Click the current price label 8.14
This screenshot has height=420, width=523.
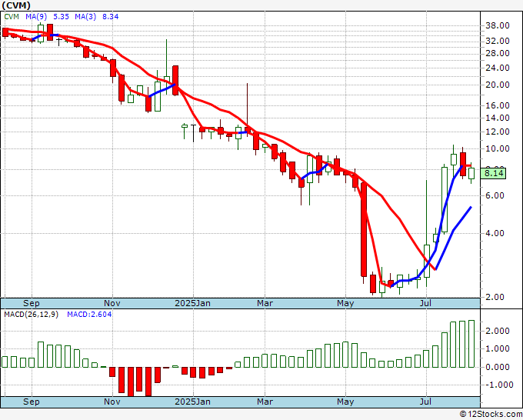pos(494,174)
